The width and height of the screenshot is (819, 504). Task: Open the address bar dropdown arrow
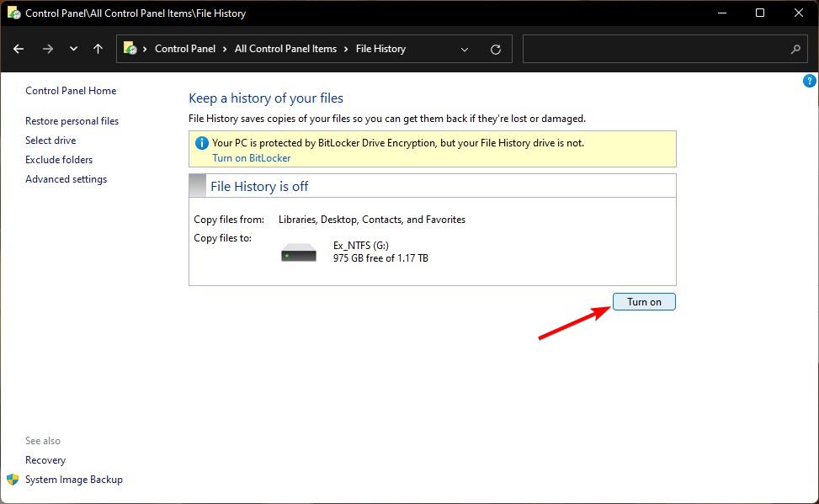click(x=465, y=49)
